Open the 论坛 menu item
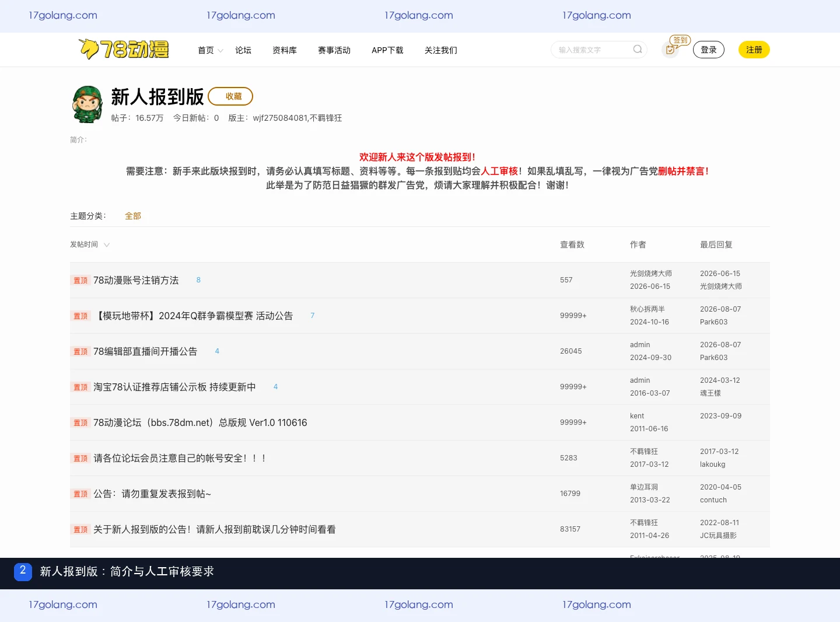The height and width of the screenshot is (622, 840). (243, 50)
